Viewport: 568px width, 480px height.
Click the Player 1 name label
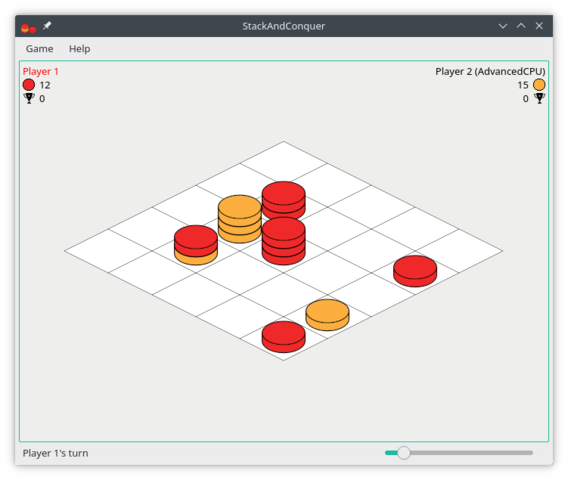click(x=40, y=71)
